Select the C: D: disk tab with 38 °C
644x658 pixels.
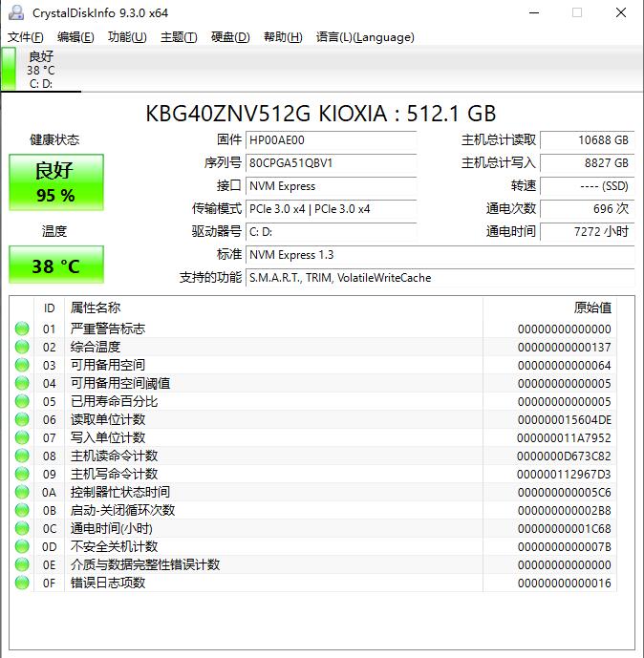[41, 70]
